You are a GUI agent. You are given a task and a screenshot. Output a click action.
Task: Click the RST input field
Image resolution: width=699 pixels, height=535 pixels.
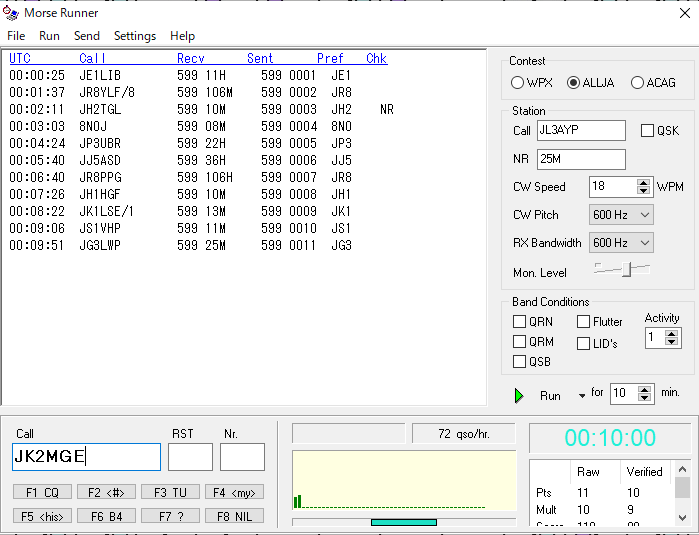pos(190,457)
